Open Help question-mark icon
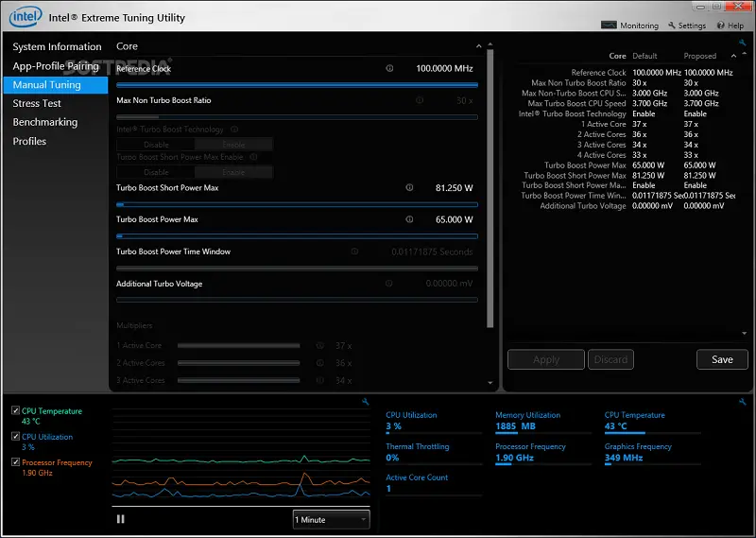 coord(720,26)
